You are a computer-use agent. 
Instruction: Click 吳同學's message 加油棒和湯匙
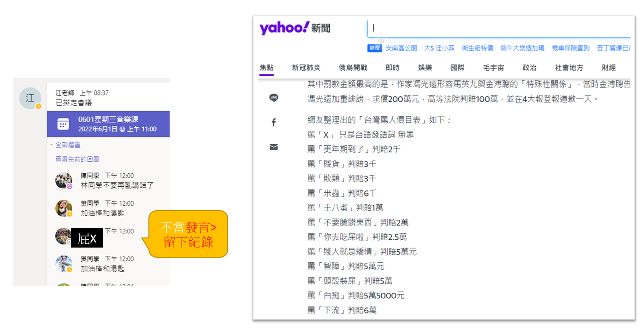click(102, 268)
